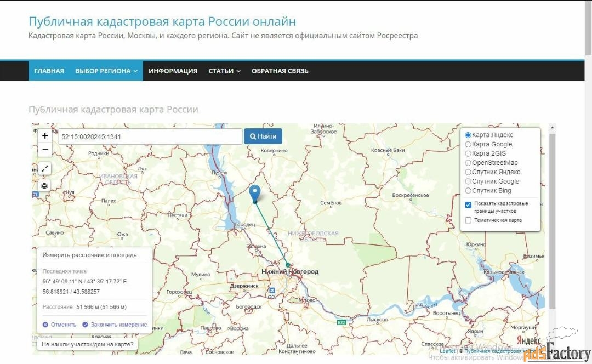Zoom in with the map plus button
The width and height of the screenshot is (592, 364).
45,136
